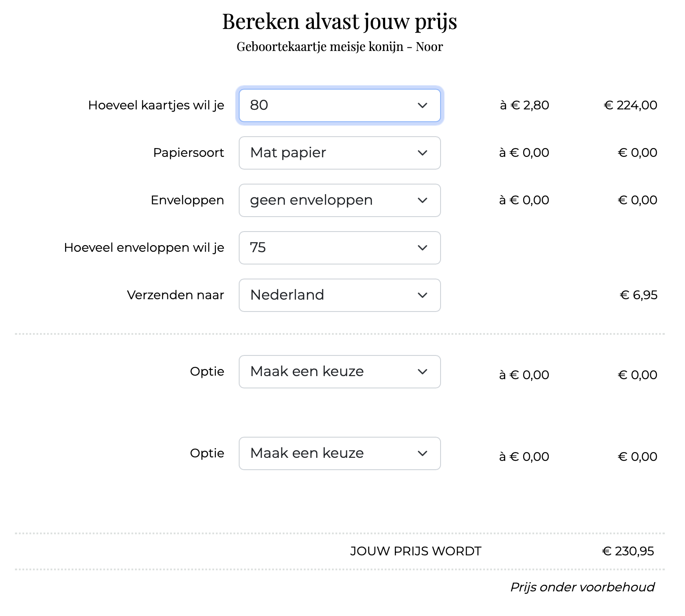Click the chevron arrow beside the value 75

click(423, 248)
